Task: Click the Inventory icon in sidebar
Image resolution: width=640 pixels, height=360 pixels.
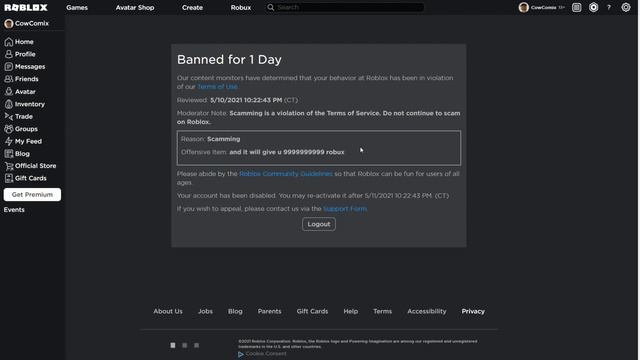Action: coord(9,104)
